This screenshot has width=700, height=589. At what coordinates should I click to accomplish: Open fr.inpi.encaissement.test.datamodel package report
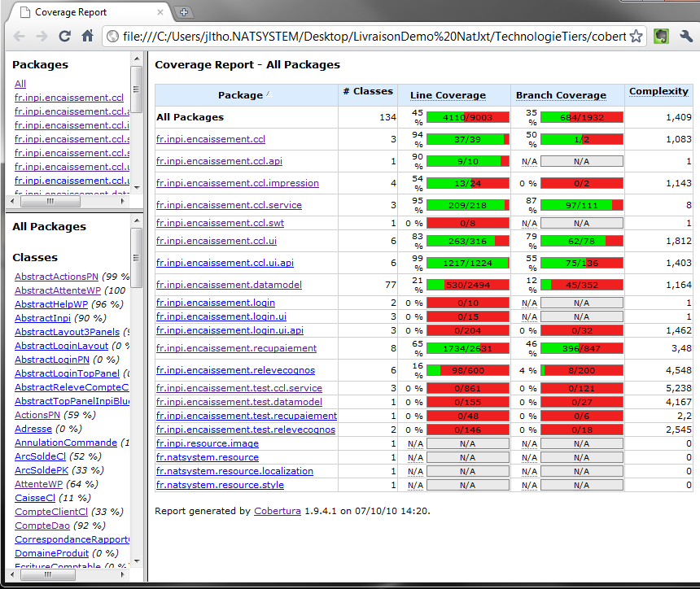click(238, 402)
